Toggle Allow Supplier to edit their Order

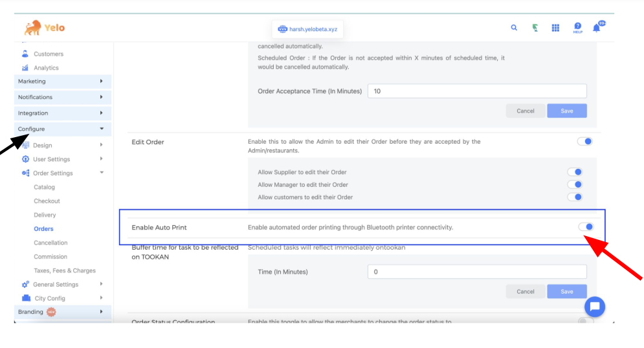[x=575, y=172]
